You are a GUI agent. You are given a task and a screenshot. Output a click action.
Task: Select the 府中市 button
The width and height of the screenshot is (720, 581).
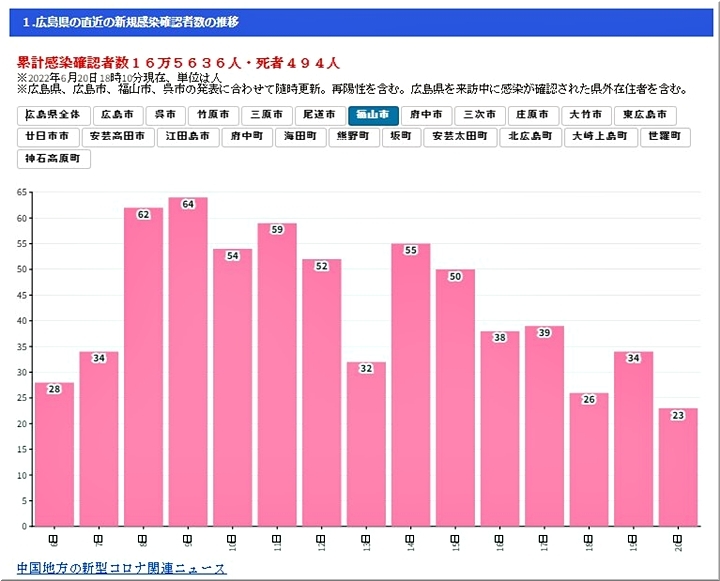[428, 116]
